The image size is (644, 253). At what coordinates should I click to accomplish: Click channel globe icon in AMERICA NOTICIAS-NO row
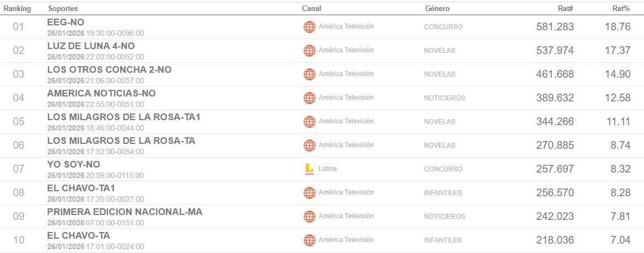click(310, 98)
